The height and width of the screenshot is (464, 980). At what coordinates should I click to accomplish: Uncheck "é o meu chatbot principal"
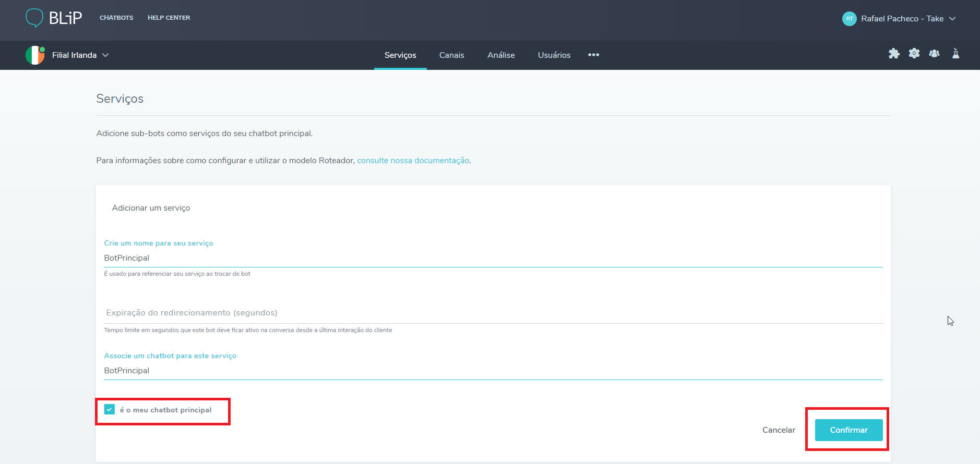tap(110, 410)
